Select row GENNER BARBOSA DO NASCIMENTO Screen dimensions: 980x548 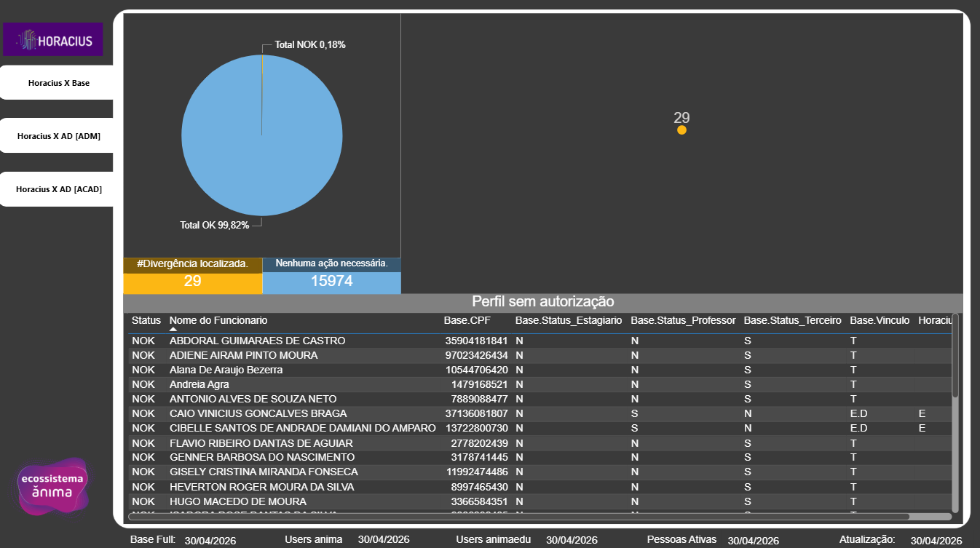click(x=540, y=457)
